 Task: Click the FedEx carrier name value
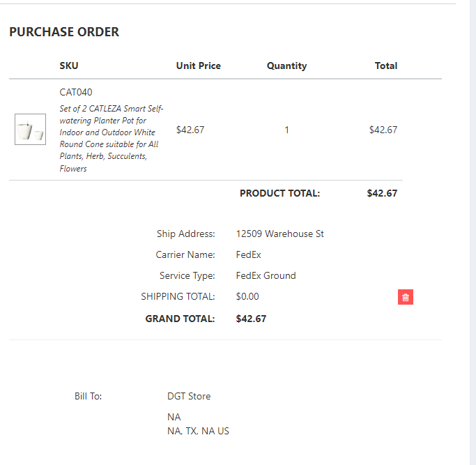pyautogui.click(x=248, y=254)
